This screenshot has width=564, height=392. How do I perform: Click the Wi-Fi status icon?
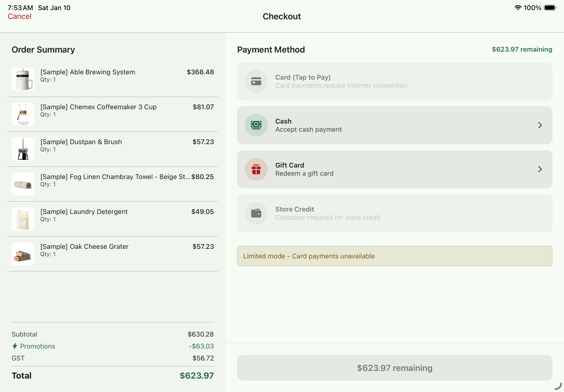518,8
